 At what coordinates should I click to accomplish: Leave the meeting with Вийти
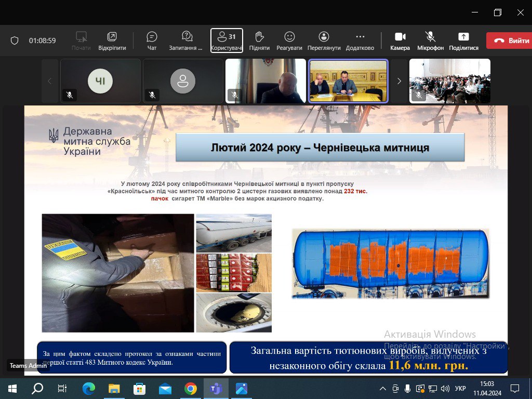(x=509, y=41)
